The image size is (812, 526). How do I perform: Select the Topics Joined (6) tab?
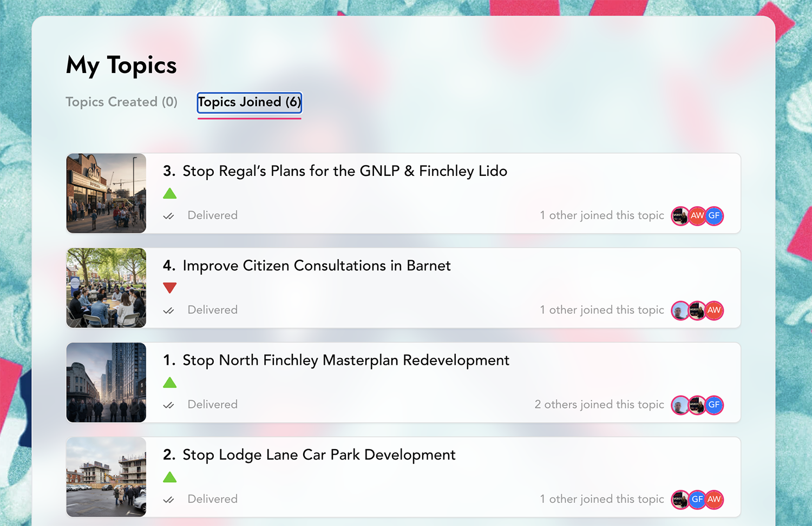tap(249, 102)
